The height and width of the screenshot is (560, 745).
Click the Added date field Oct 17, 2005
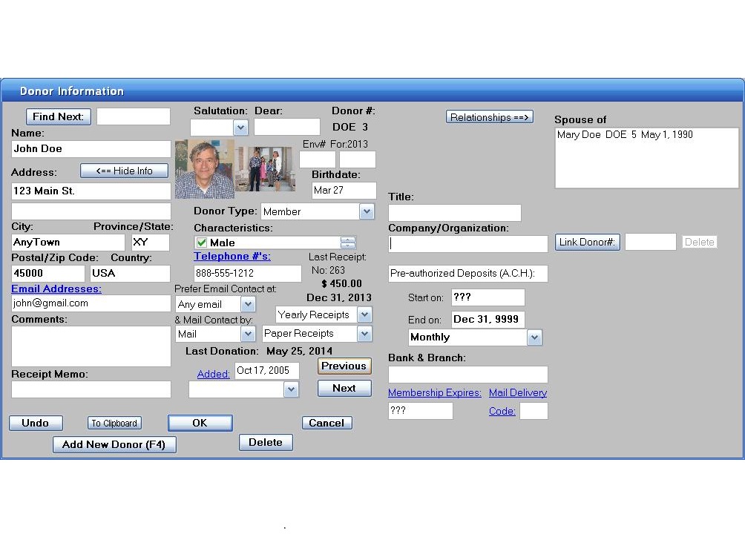267,370
